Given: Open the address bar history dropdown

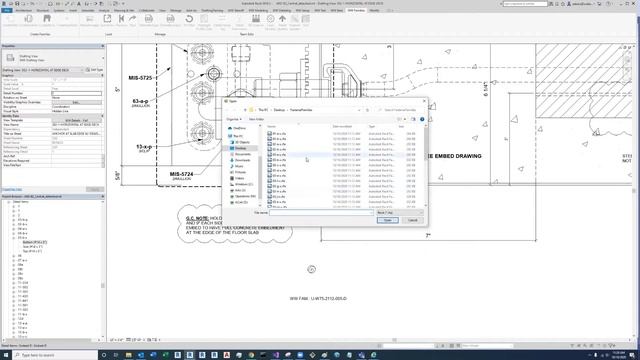Looking at the screenshot, I should (x=359, y=110).
